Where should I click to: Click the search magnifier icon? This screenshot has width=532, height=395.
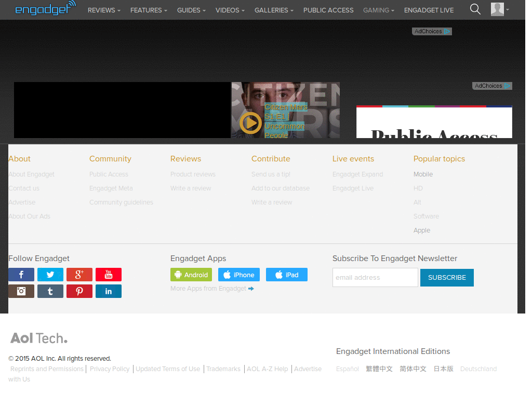pyautogui.click(x=475, y=9)
